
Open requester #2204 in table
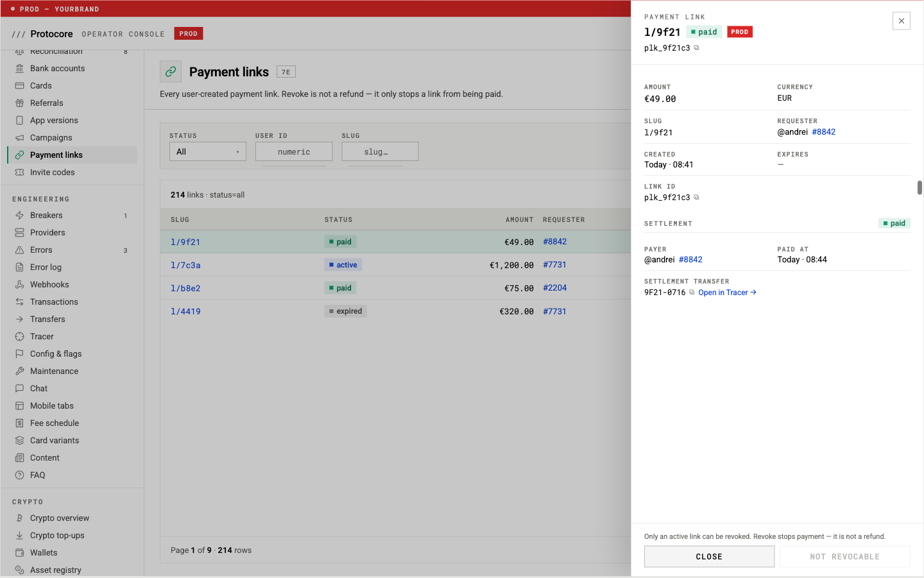554,288
